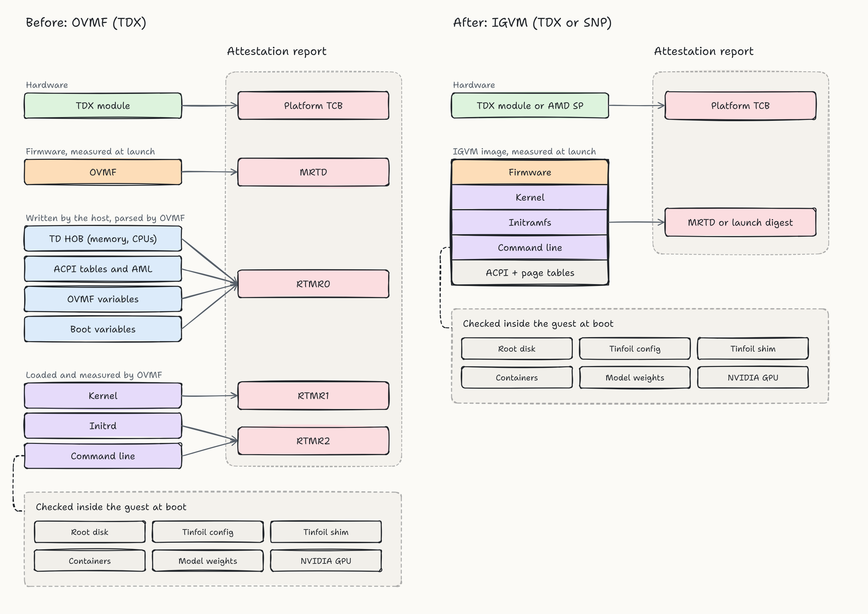Click the 'RTMR1' box
The height and width of the screenshot is (614, 868).
pos(313,396)
